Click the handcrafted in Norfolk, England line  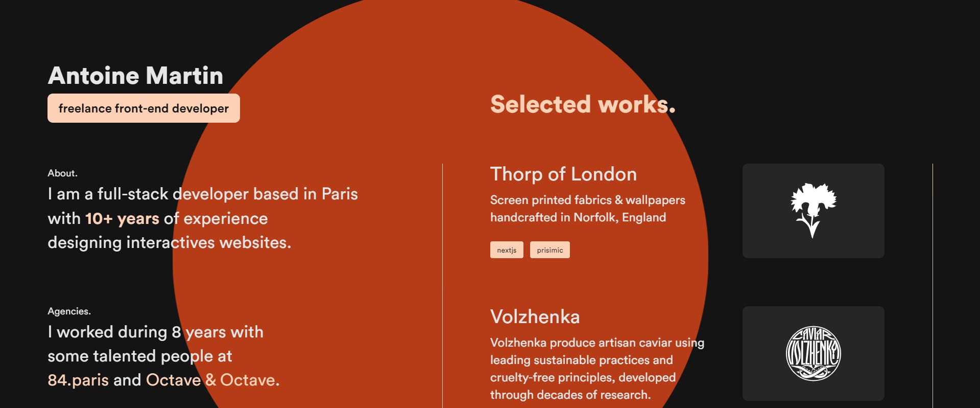pos(578,217)
